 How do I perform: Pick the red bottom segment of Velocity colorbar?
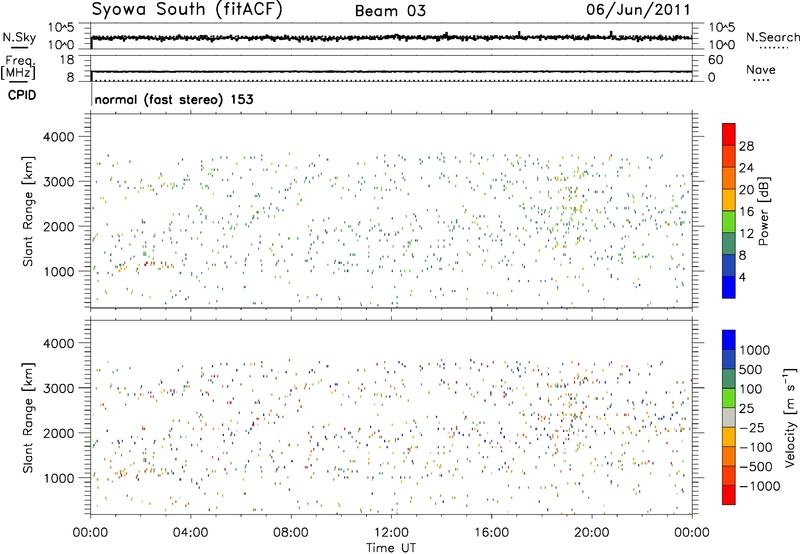[x=729, y=495]
